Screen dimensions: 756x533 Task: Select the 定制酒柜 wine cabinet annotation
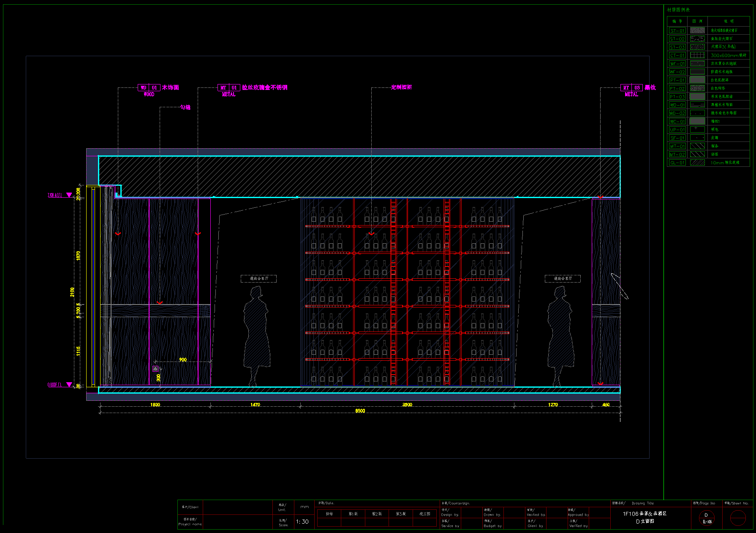(401, 87)
